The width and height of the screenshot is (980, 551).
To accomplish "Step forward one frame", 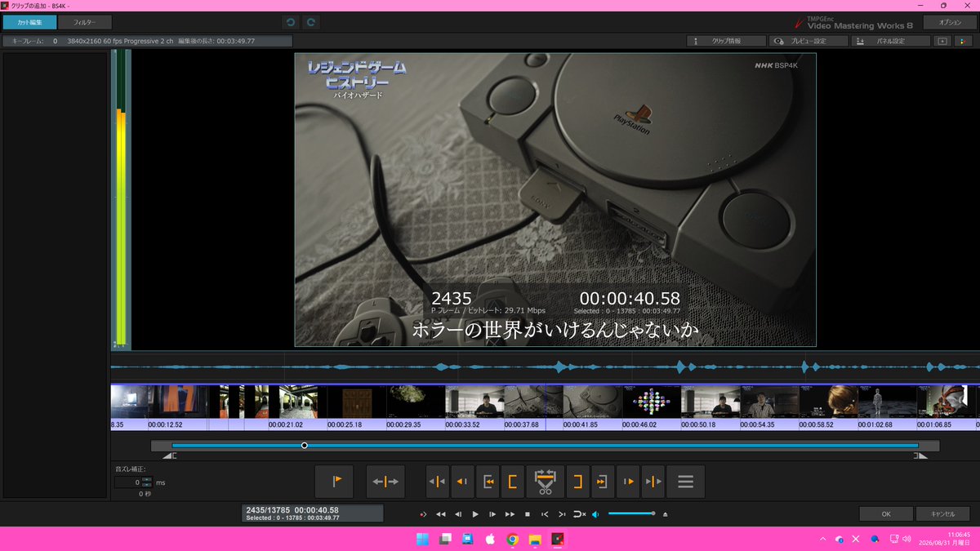I will pos(492,514).
